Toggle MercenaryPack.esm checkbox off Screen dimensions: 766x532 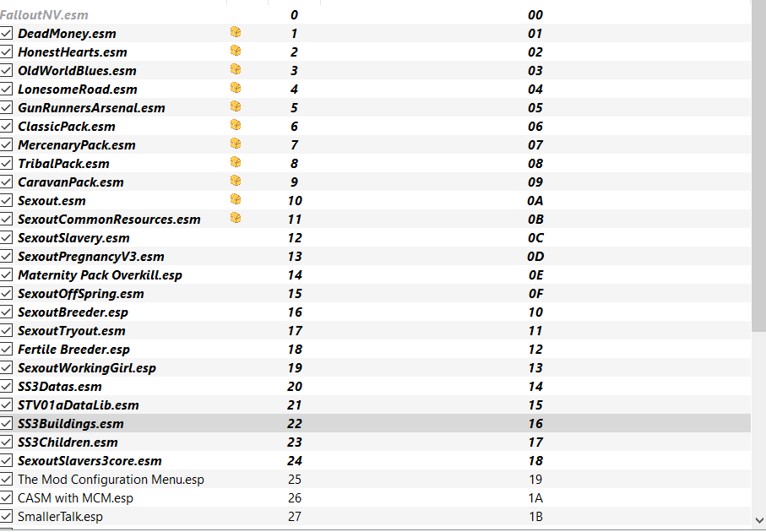click(6, 144)
